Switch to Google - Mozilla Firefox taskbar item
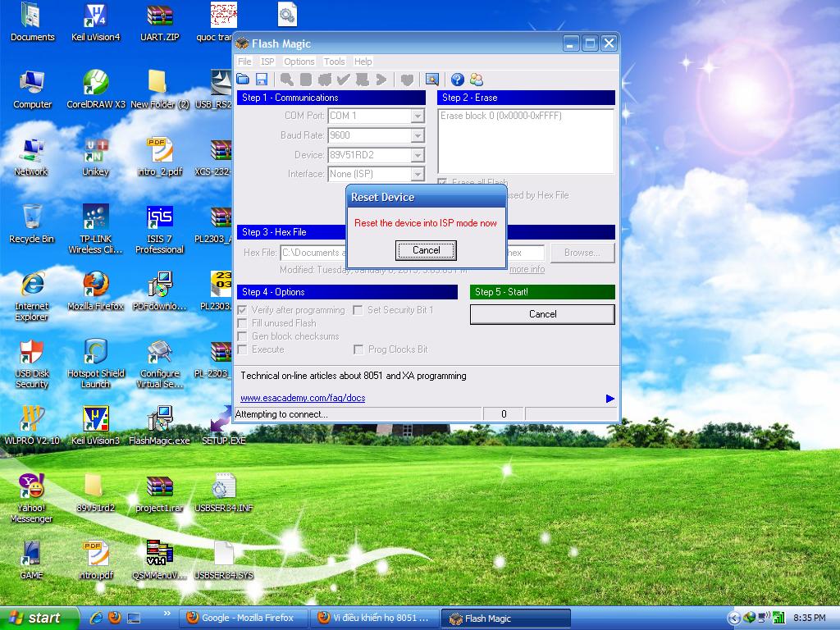840x630 pixels. click(x=244, y=619)
